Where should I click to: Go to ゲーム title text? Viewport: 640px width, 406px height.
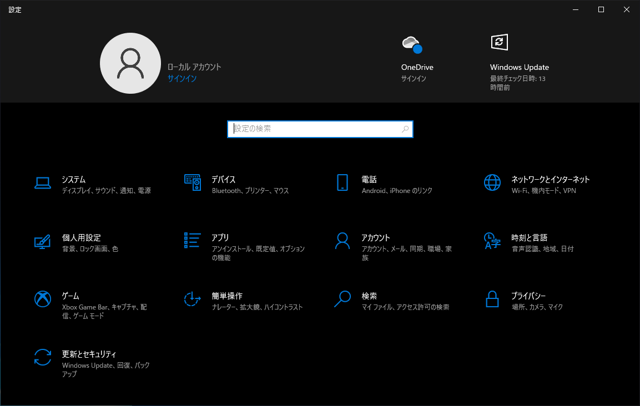71,296
